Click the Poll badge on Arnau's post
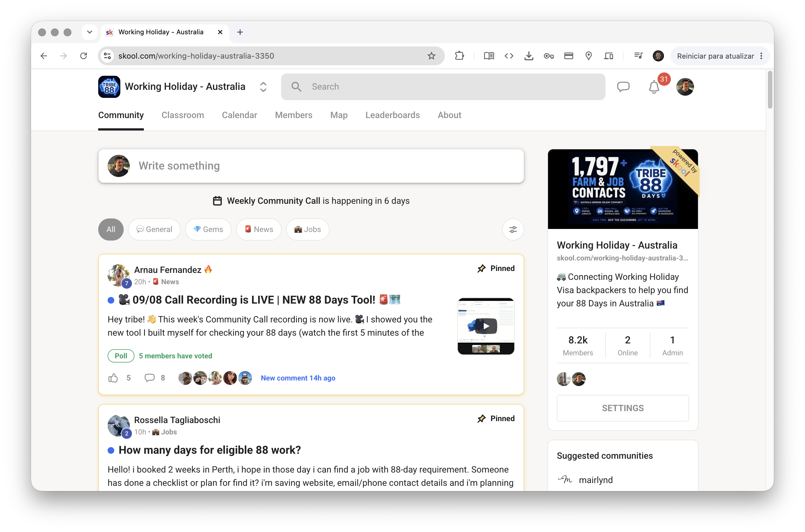The image size is (805, 532). point(121,356)
